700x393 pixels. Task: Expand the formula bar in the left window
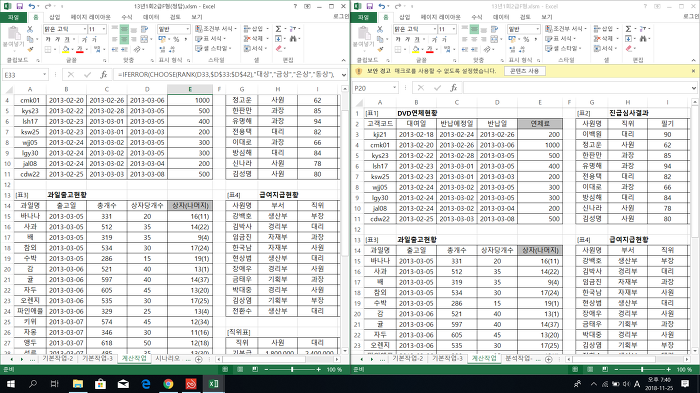(344, 75)
